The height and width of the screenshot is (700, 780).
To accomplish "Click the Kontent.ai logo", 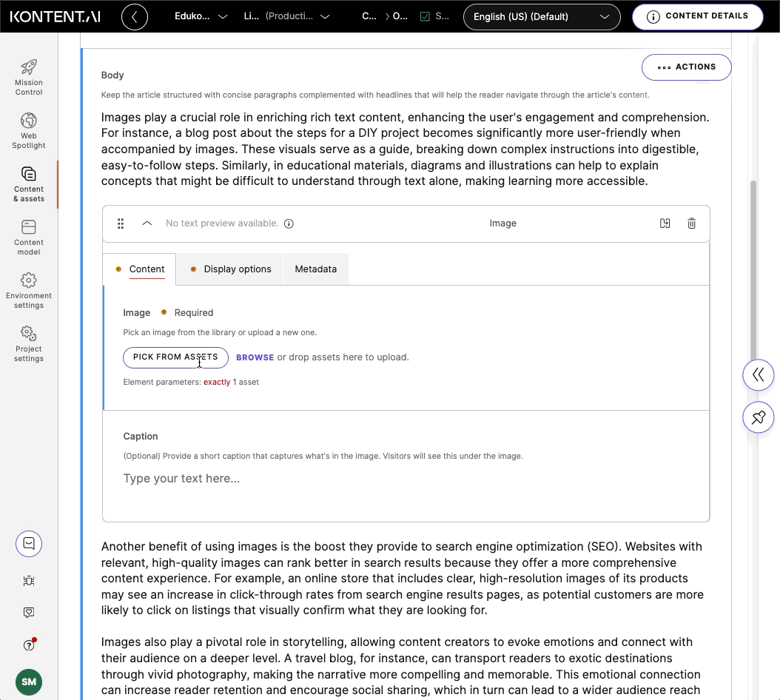I will pos(56,16).
